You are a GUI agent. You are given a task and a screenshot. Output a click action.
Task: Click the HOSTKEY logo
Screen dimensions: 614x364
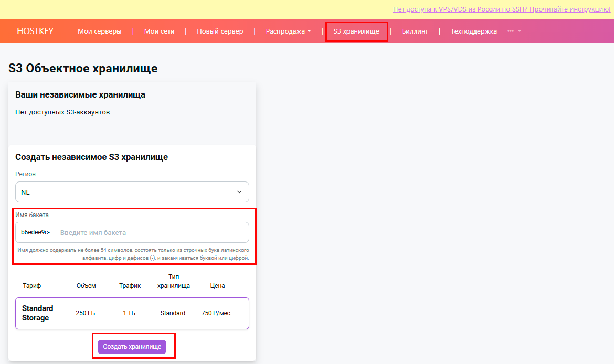pyautogui.click(x=35, y=31)
